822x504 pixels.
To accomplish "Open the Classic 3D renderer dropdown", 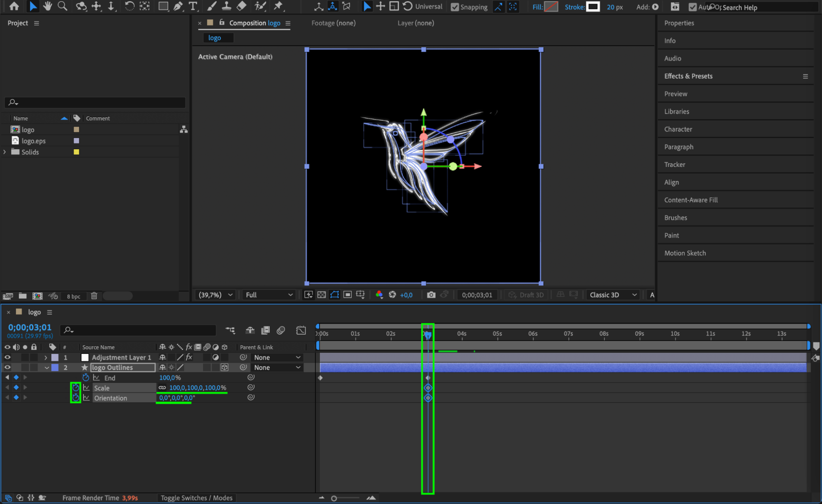I will point(613,295).
